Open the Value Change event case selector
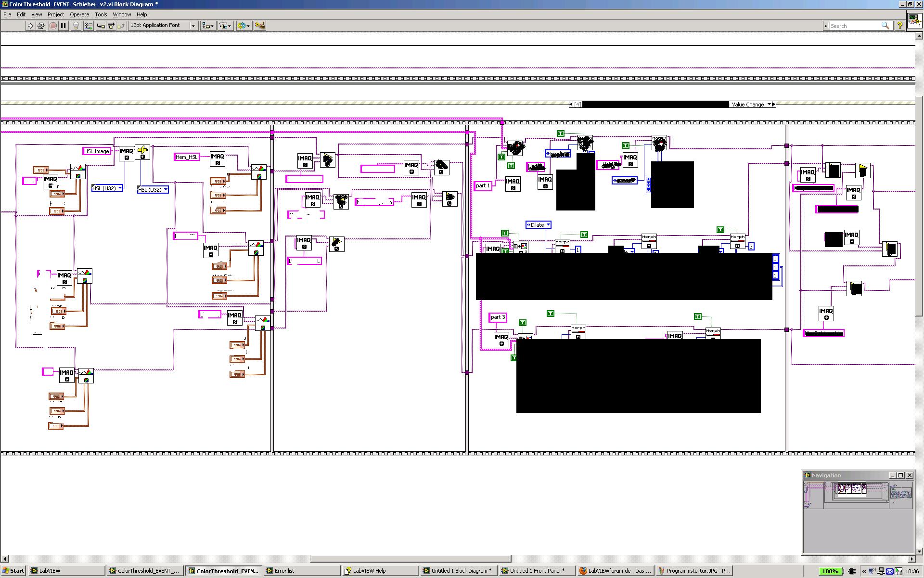The width and height of the screenshot is (924, 578). pyautogui.click(x=769, y=105)
